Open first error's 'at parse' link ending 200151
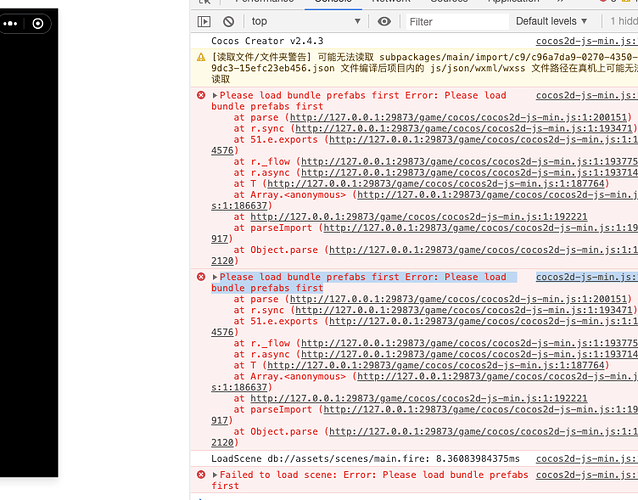The height and width of the screenshot is (500, 638). click(458, 117)
